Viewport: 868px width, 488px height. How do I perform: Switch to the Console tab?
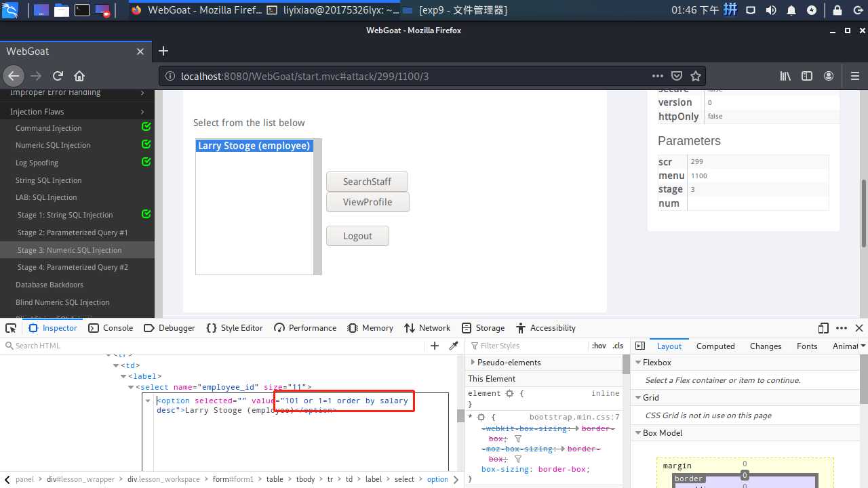pyautogui.click(x=111, y=328)
